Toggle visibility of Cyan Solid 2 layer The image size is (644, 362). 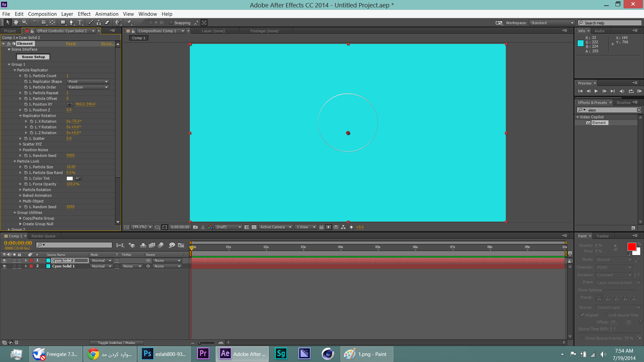4,260
